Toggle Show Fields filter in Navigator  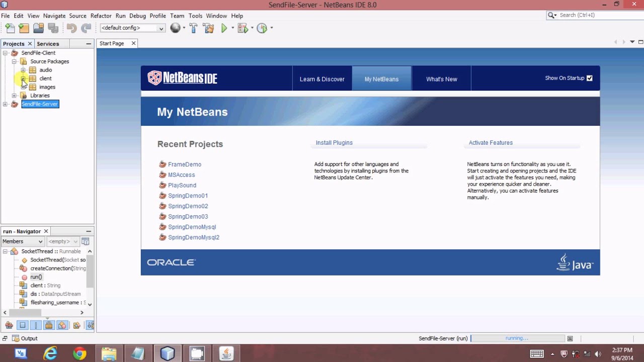(x=23, y=325)
